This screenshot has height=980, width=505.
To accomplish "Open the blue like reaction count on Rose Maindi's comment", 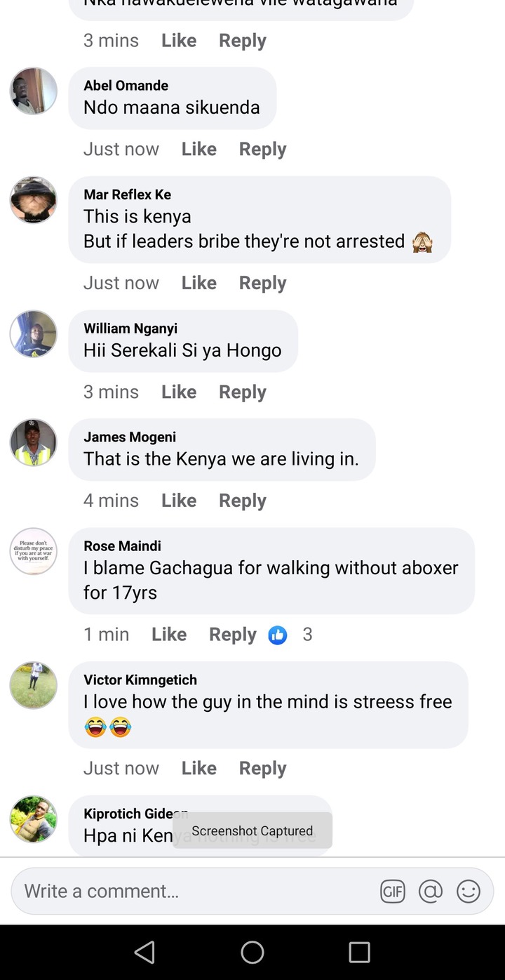I will (x=290, y=635).
